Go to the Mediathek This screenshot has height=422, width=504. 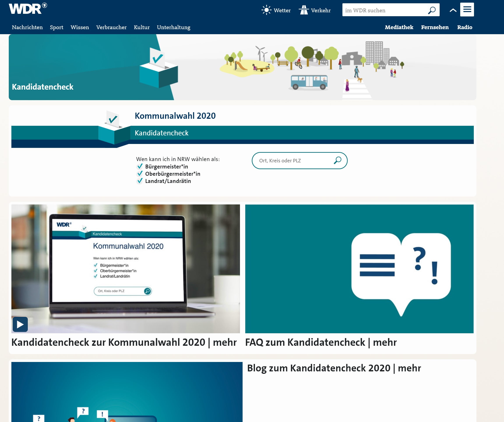399,27
